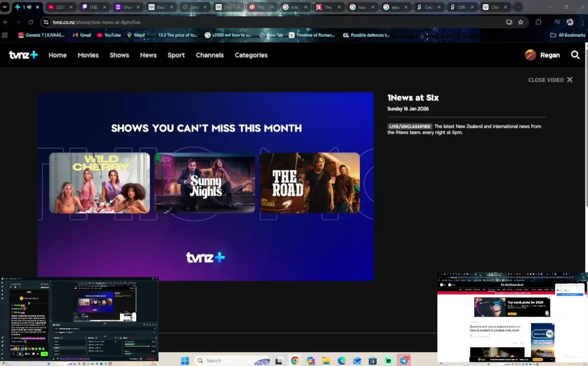Switch to the Twitch (18) browser tab
This screenshot has width=588, height=366.
pyautogui.click(x=94, y=7)
